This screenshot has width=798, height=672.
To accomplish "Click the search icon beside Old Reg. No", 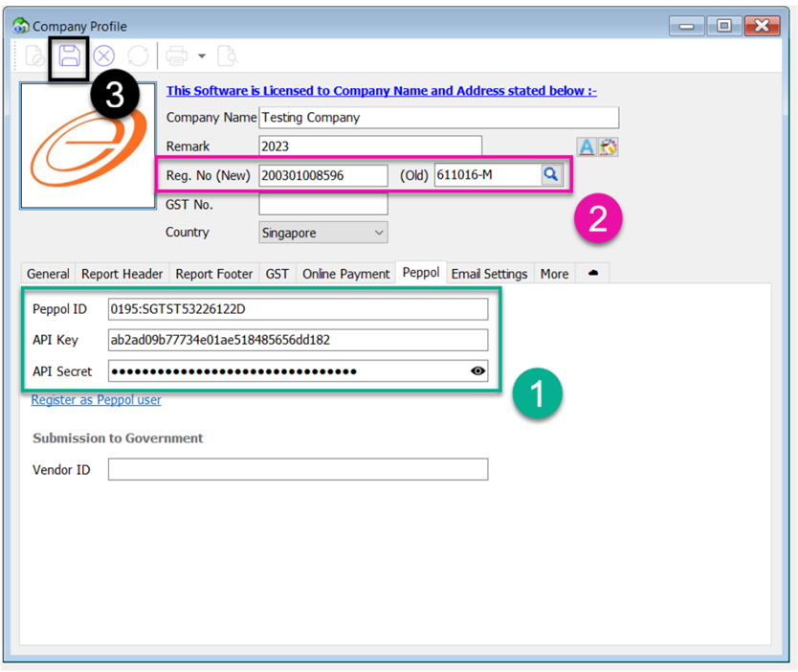I will click(x=550, y=175).
